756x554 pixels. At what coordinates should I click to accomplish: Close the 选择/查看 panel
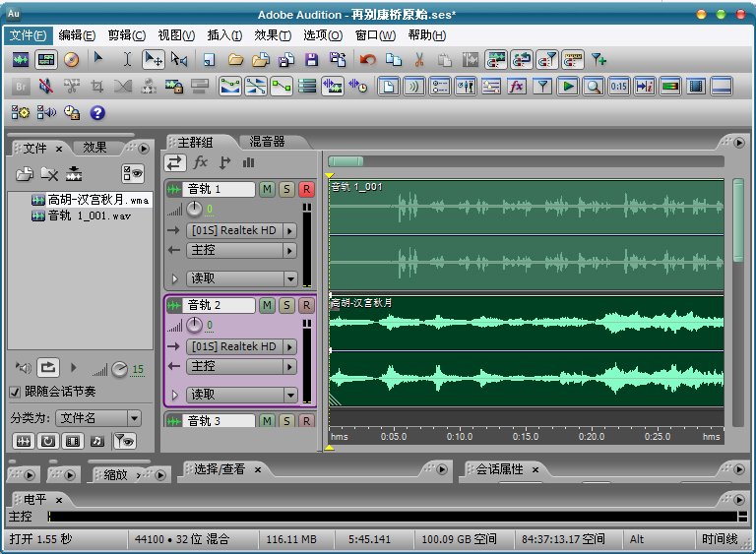click(x=258, y=469)
